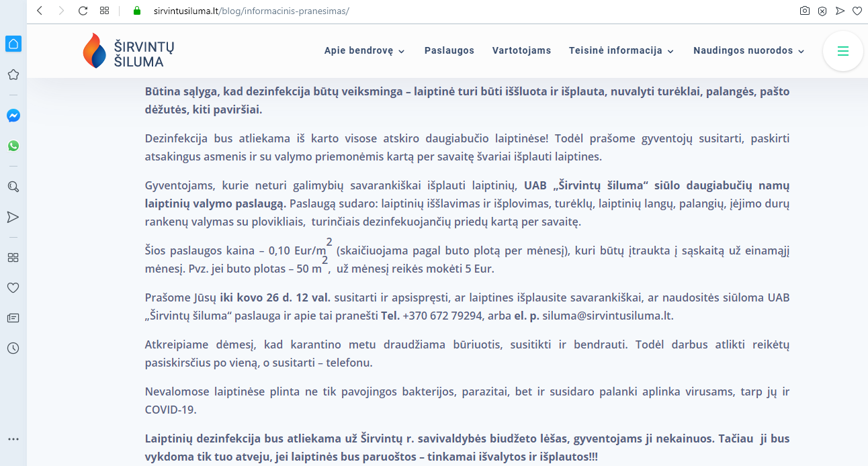Take snapshot with camera icon
The height and width of the screenshot is (466, 868).
coord(804,11)
